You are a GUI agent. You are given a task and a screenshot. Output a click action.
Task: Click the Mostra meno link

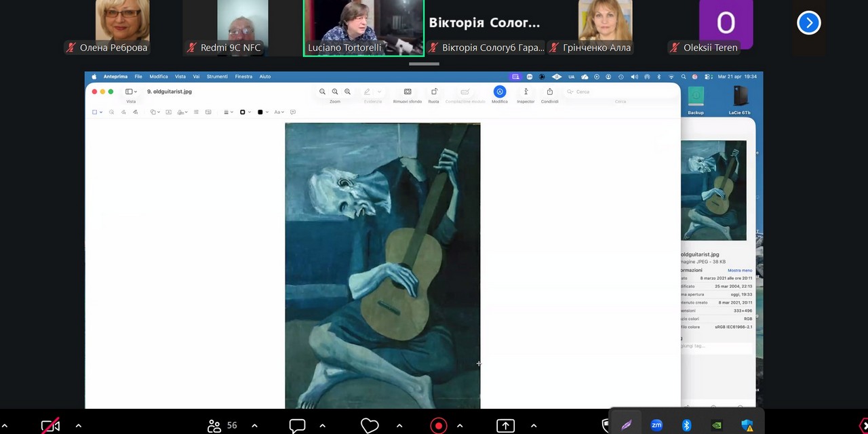(739, 270)
